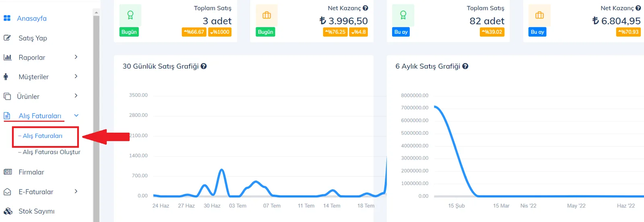This screenshot has width=644, height=222.
Task: Click Bugün badge on Toplam Satış card
Action: point(129,32)
